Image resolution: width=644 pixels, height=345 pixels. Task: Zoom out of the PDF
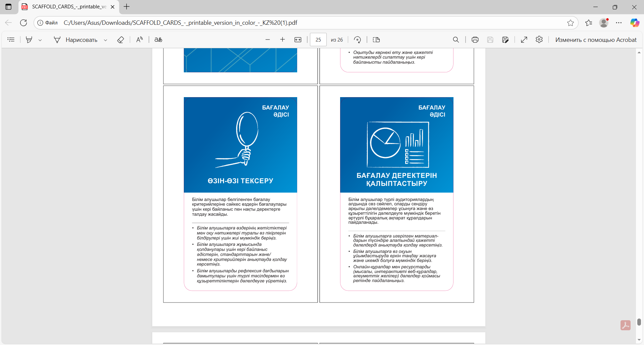(268, 40)
